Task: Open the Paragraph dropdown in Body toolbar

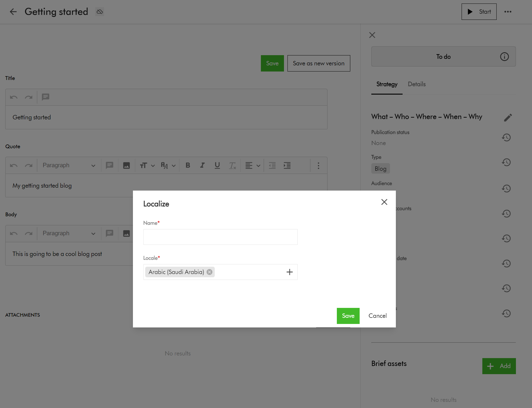Action: coord(69,233)
